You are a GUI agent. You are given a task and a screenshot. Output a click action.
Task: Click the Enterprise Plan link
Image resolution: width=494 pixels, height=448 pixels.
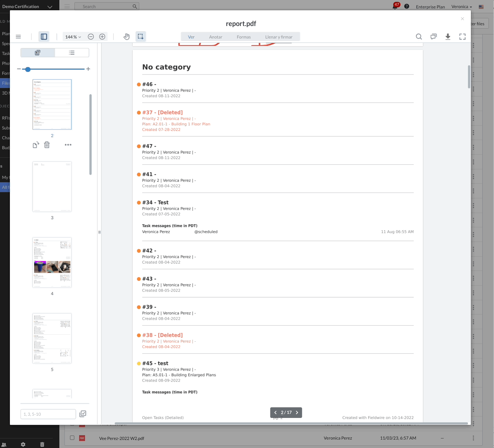click(430, 7)
